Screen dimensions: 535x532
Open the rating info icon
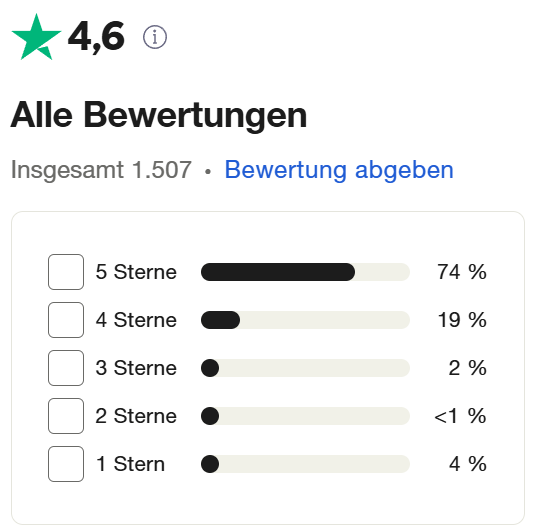pyautogui.click(x=155, y=37)
